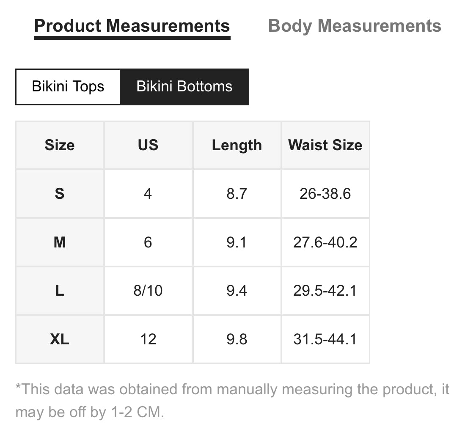Choose the Bikini Tops toggle

pyautogui.click(x=68, y=87)
